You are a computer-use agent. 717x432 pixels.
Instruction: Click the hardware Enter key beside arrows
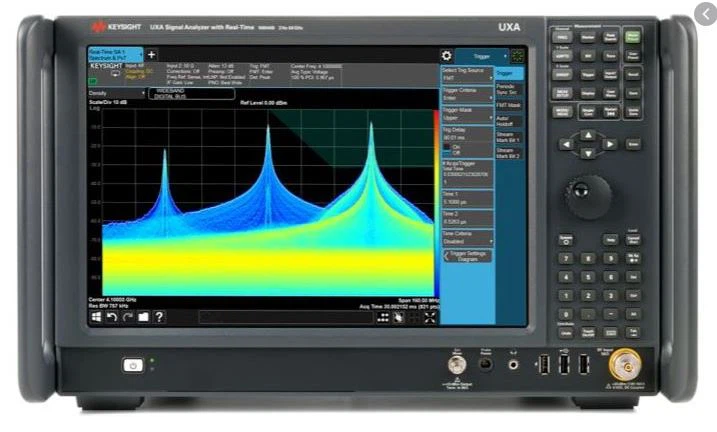[x=633, y=144]
